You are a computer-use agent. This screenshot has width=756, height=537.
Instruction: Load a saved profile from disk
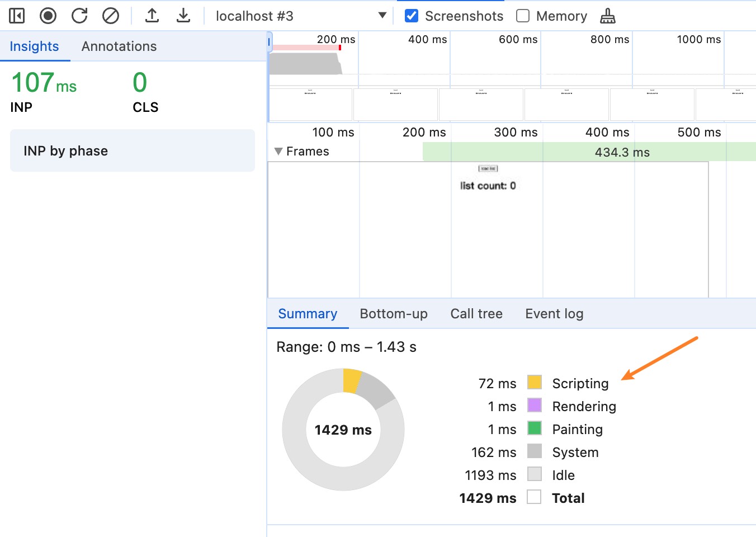[x=152, y=15]
